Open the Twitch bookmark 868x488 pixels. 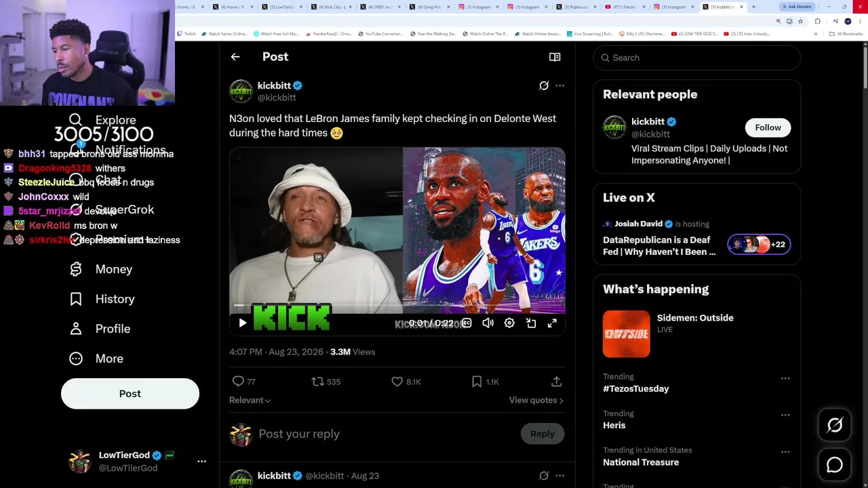[187, 34]
